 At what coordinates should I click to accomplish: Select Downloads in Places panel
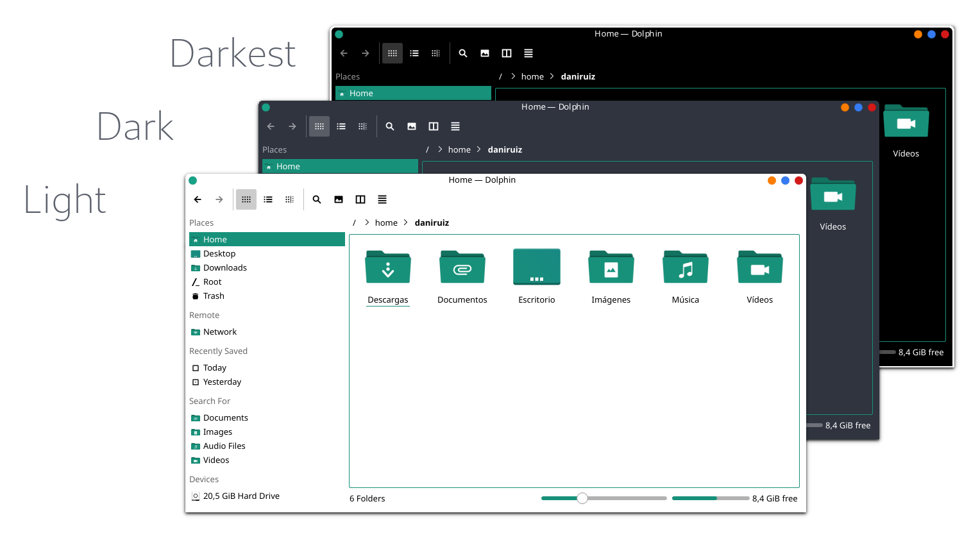pos(267,267)
